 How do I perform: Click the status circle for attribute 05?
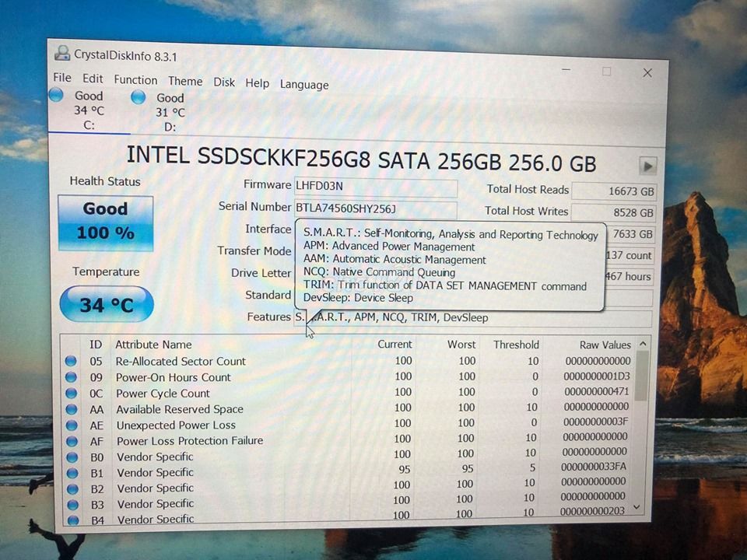(x=71, y=361)
